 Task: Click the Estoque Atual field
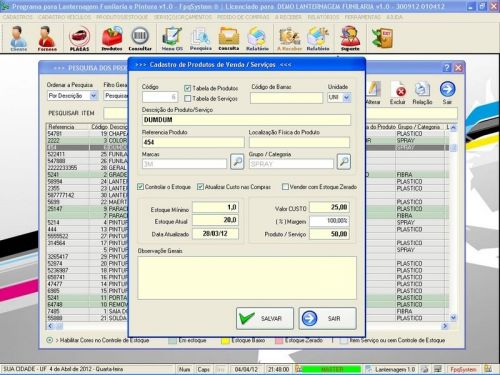(x=215, y=220)
